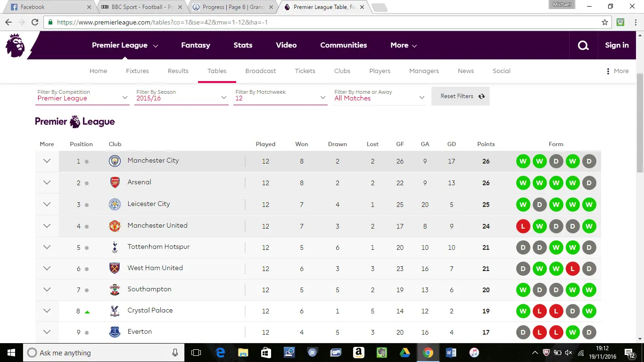Expand the Manchester City row details
The image size is (644, 362).
pyautogui.click(x=47, y=161)
